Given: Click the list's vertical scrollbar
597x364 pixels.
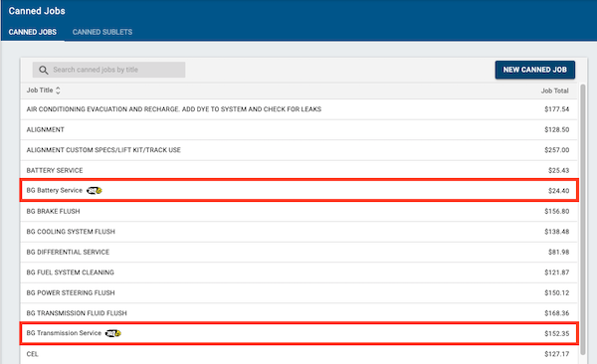Looking at the screenshot, I should [582, 219].
